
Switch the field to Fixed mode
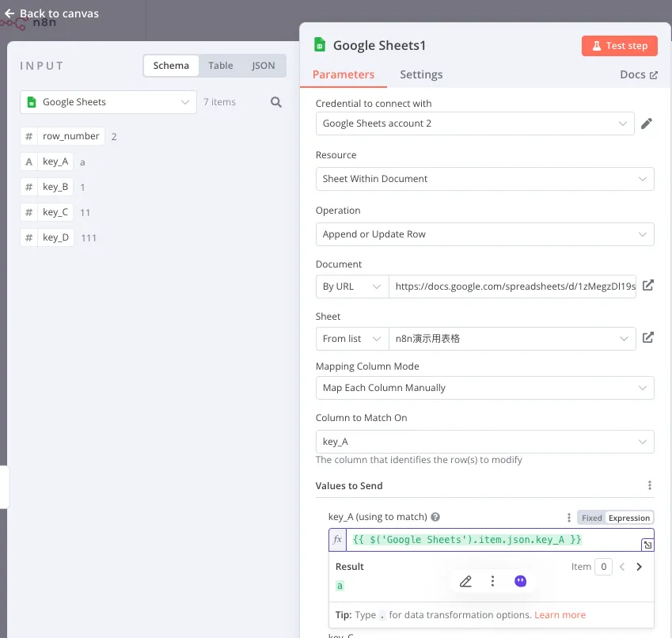591,518
